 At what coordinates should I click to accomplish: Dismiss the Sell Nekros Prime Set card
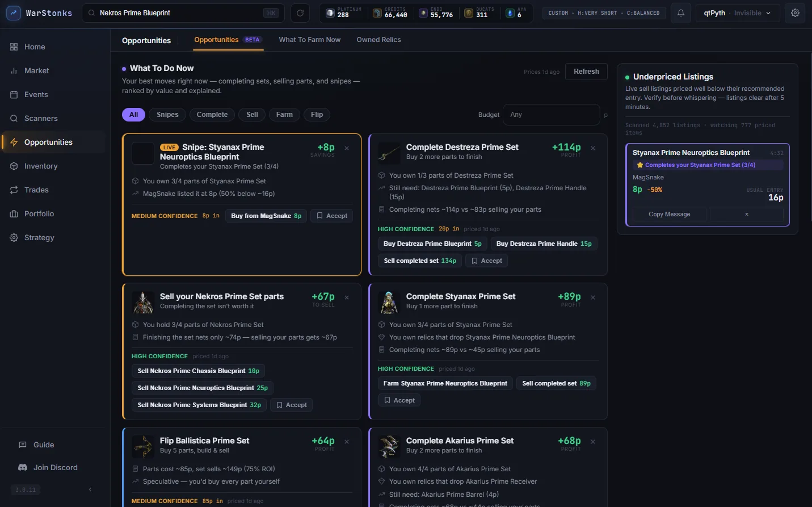(x=347, y=298)
